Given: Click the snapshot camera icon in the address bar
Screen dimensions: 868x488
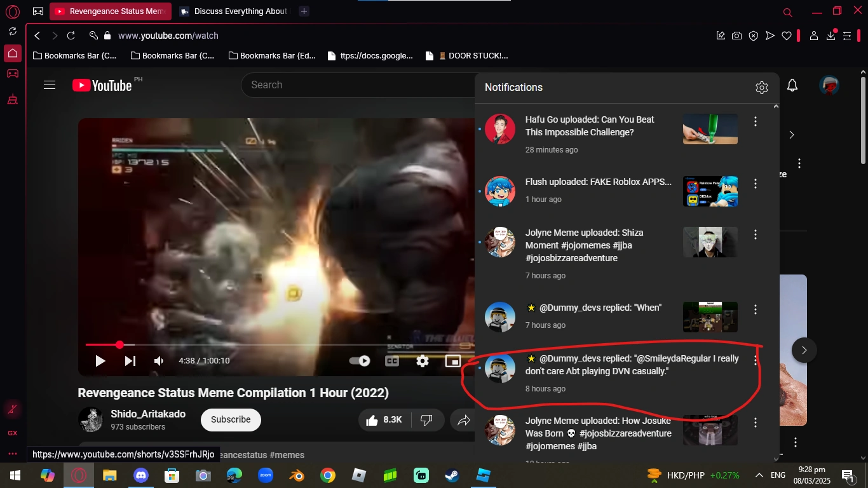Looking at the screenshot, I should coord(736,36).
